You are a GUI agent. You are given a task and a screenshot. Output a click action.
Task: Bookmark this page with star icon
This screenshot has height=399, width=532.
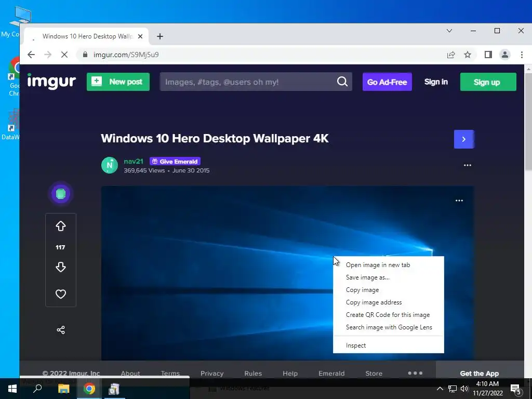tap(468, 55)
